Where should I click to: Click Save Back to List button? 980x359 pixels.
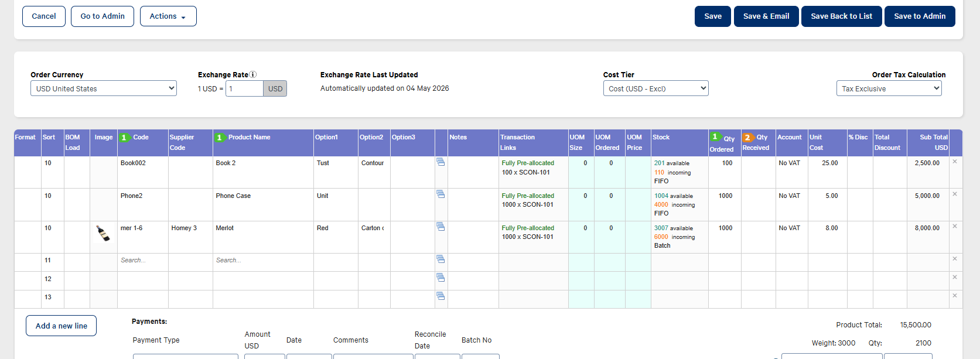tap(842, 16)
